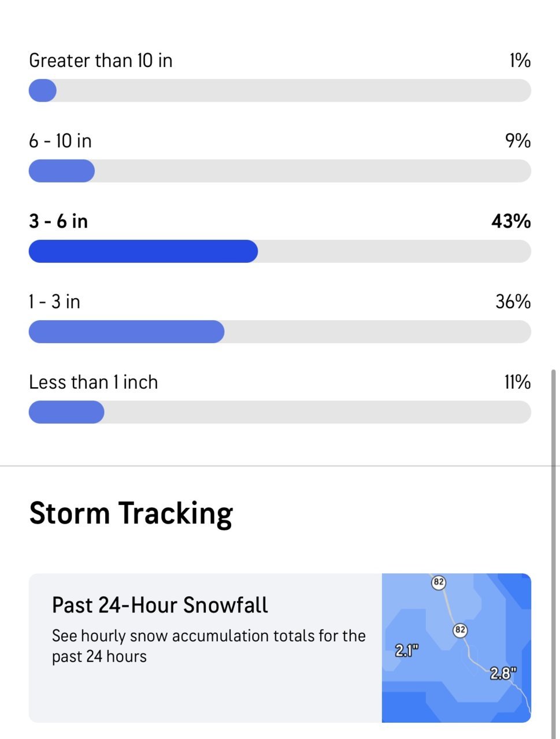Select the Greater than 10 in probability bar

coord(280,91)
